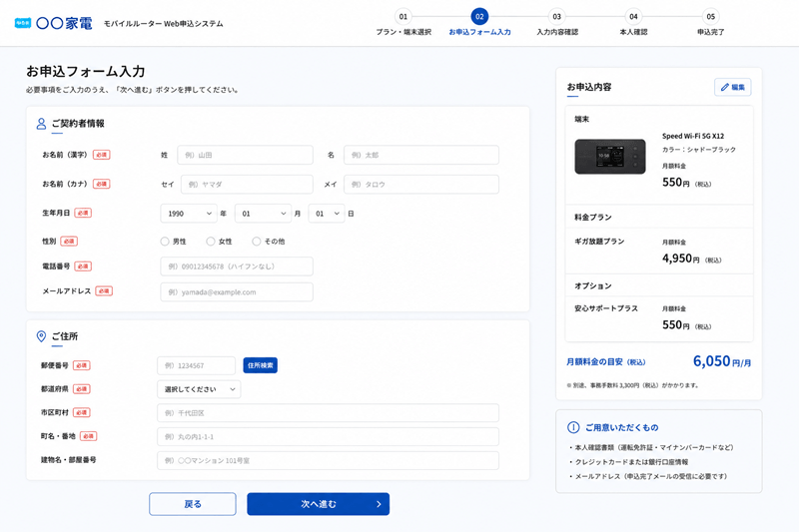Open the birth month dropdown
The image size is (799, 532).
click(x=263, y=214)
